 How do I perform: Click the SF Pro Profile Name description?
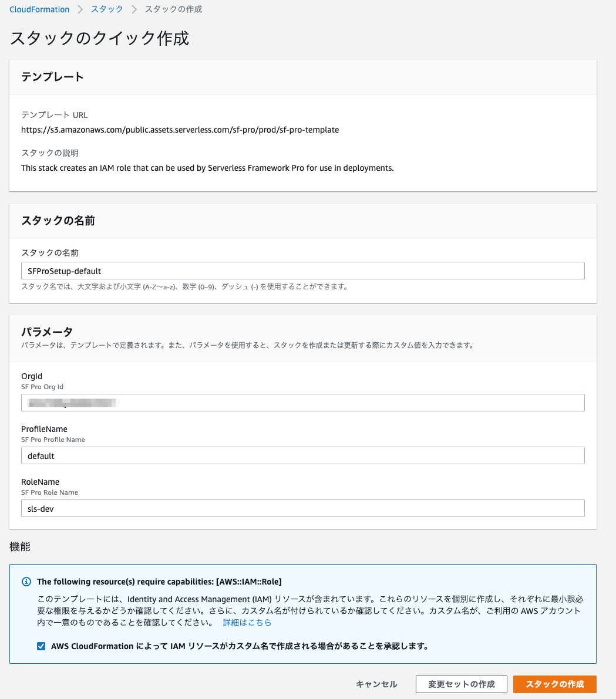pos(53,440)
